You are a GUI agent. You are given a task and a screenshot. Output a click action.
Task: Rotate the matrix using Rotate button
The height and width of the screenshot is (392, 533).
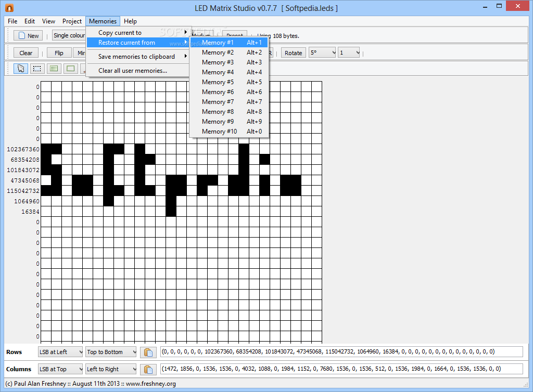point(294,53)
